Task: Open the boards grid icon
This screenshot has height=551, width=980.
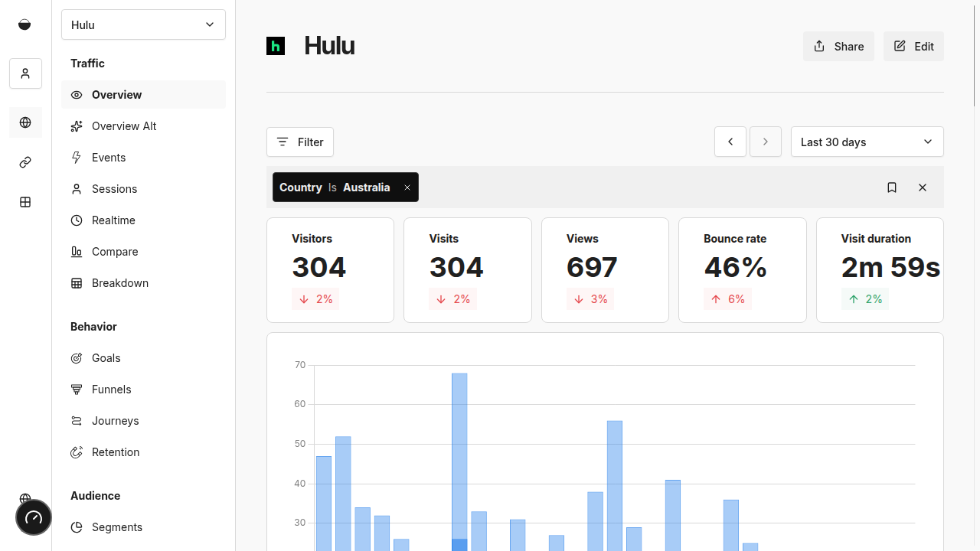Action: pos(25,202)
